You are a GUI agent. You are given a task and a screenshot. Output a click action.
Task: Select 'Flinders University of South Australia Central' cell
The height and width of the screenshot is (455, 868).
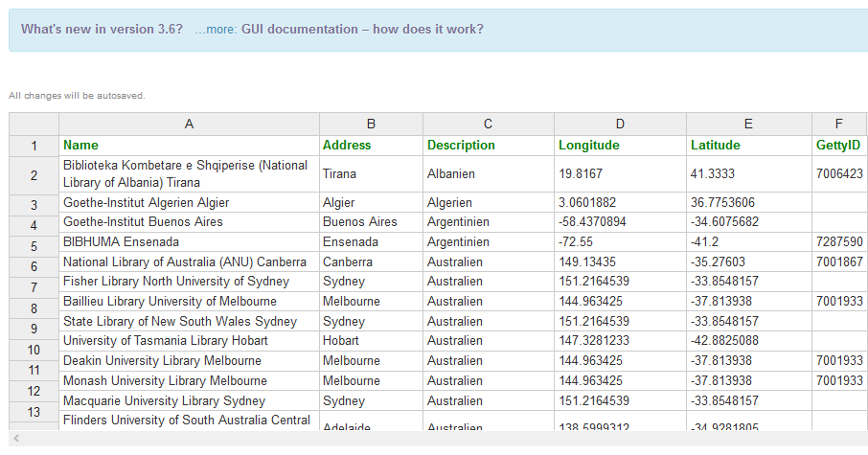tap(189, 421)
